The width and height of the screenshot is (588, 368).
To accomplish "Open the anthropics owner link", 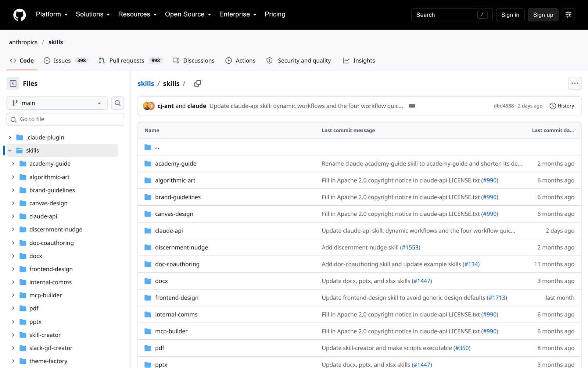I will tap(23, 42).
